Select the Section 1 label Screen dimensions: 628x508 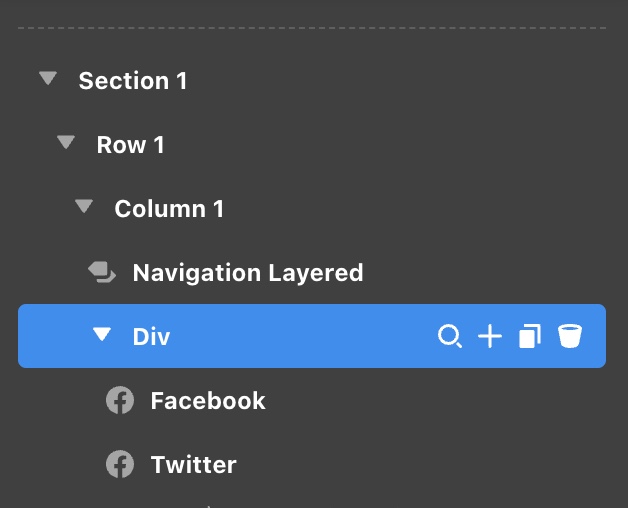pos(133,81)
